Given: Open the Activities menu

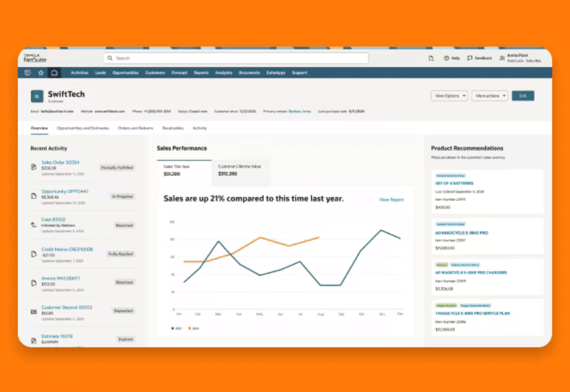Looking at the screenshot, I should click(x=79, y=73).
